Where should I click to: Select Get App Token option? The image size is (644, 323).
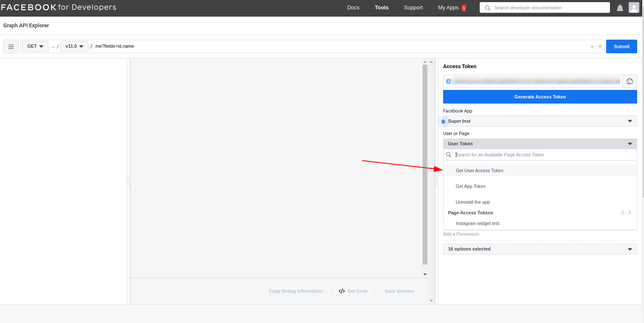(x=540, y=186)
